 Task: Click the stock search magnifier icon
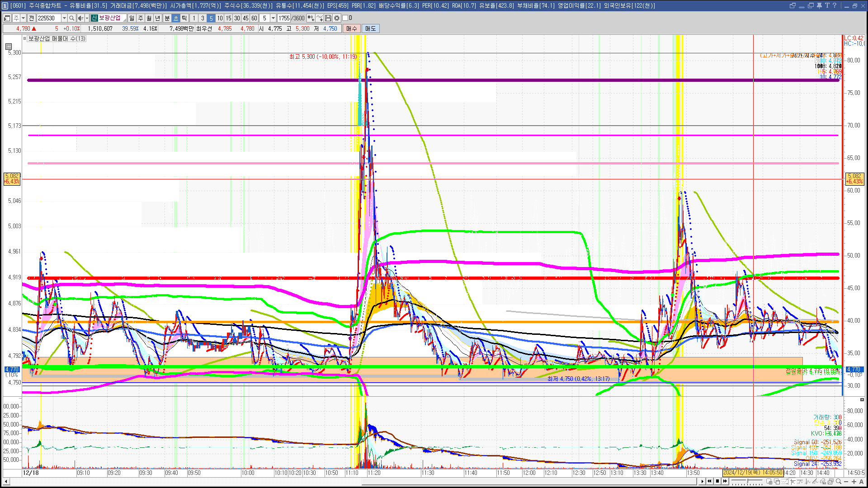pos(71,18)
